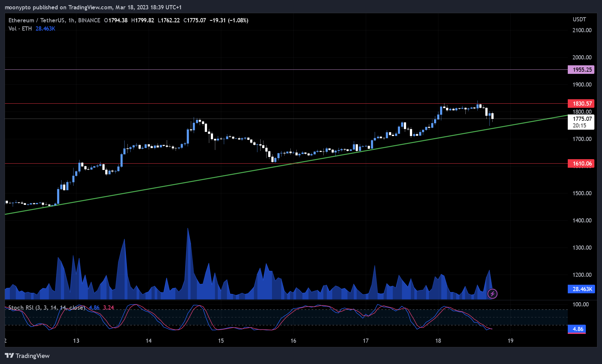602x364 pixels.
Task: Click the USDT currency label on price axis
Action: [x=579, y=19]
